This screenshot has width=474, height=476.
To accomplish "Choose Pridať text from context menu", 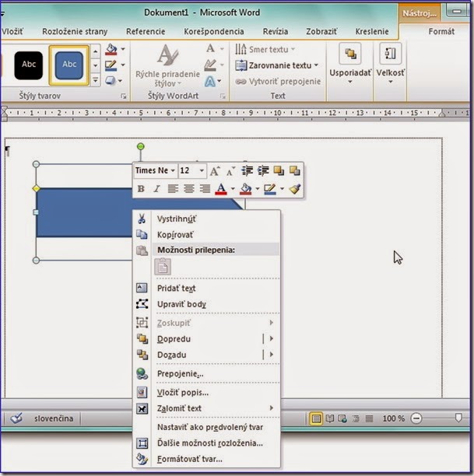I will point(206,288).
